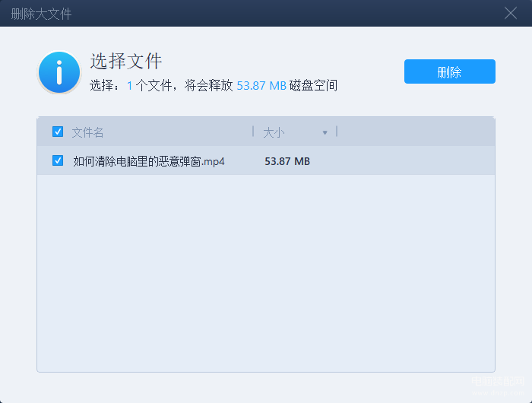Uncheck the 如何清除电脑里的恶意弹窗.mp4 checkbox
The width and height of the screenshot is (532, 403).
(x=58, y=160)
